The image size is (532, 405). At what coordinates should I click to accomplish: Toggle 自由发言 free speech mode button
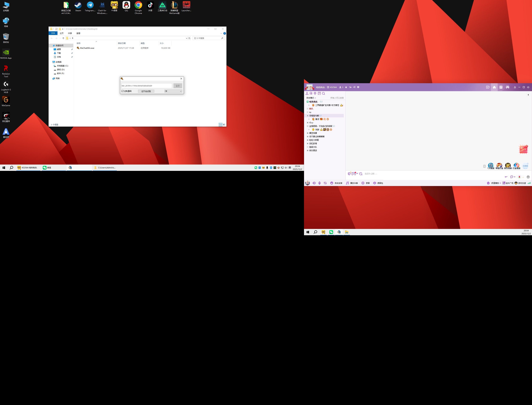[x=336, y=183]
